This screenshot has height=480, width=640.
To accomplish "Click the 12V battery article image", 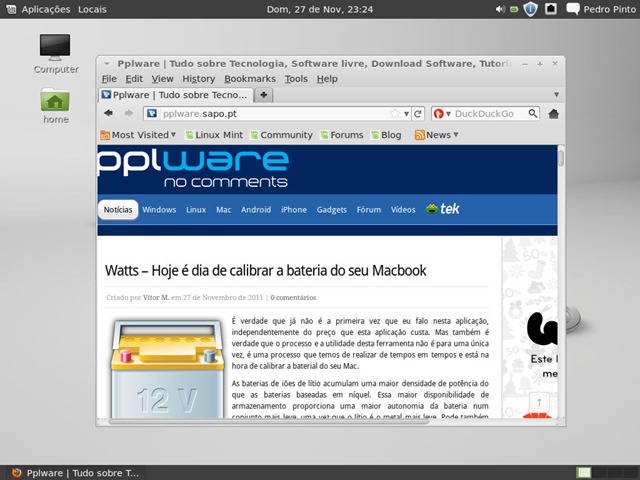I will [167, 368].
